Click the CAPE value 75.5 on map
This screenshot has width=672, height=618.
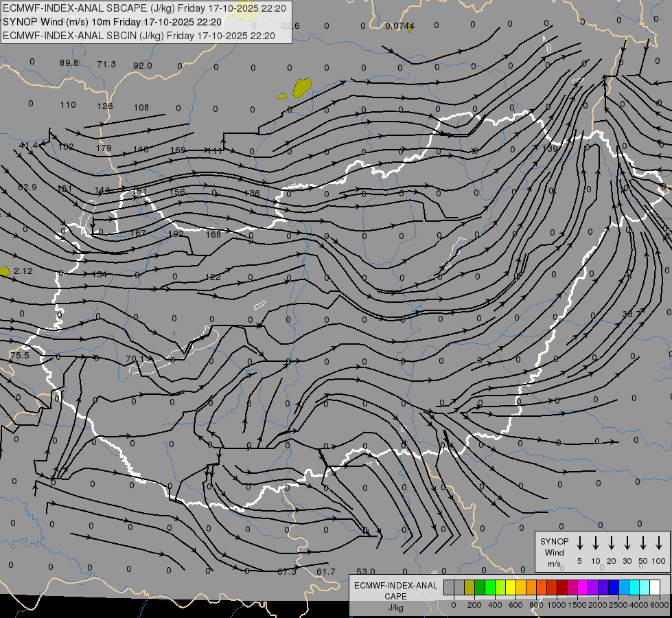point(20,356)
